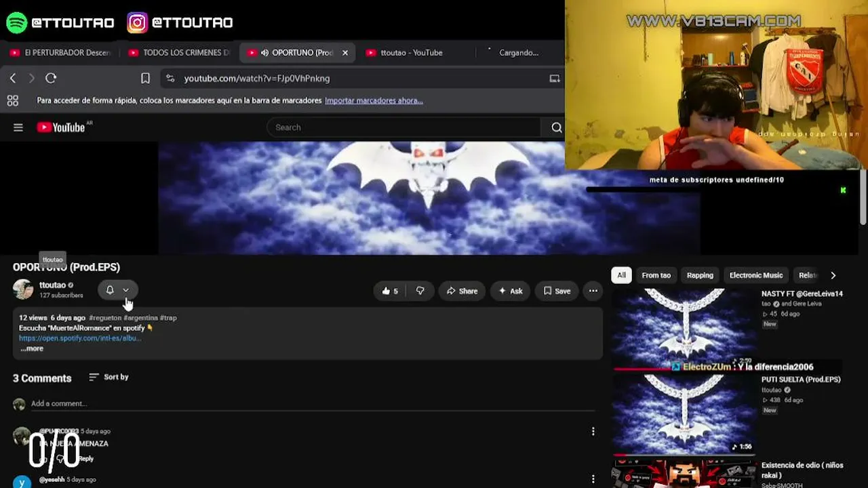The height and width of the screenshot is (488, 868).
Task: Click the Ask button
Action: [511, 291]
